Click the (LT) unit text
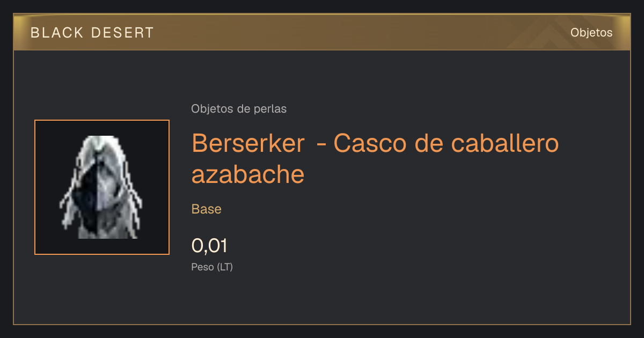Viewport: 644px width, 338px height. pyautogui.click(x=225, y=267)
